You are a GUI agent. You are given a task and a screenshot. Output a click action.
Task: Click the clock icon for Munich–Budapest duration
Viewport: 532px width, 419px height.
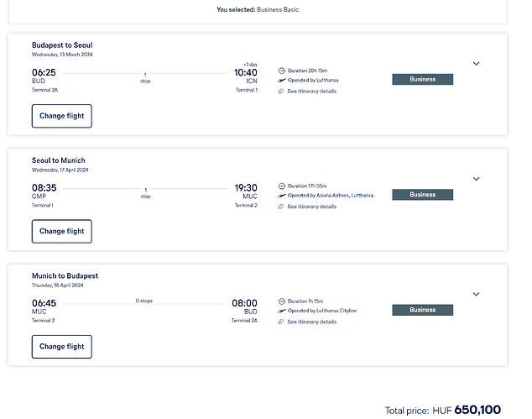click(282, 301)
